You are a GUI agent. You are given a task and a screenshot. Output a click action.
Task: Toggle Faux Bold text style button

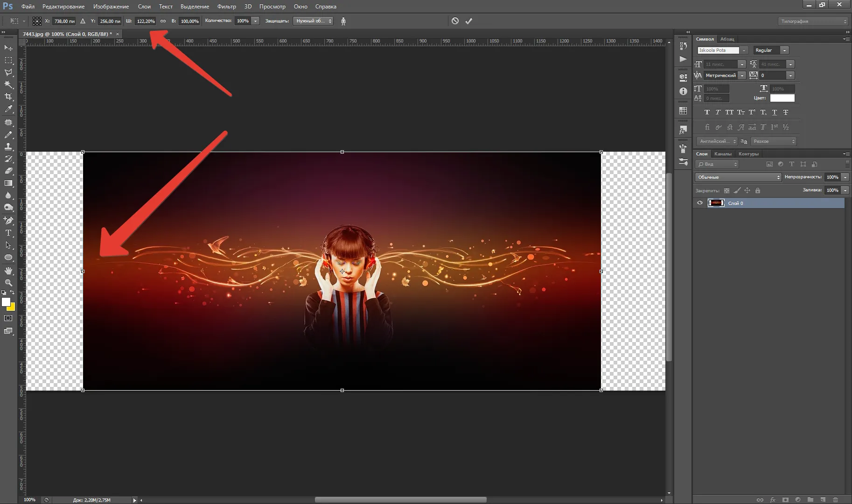coord(707,112)
